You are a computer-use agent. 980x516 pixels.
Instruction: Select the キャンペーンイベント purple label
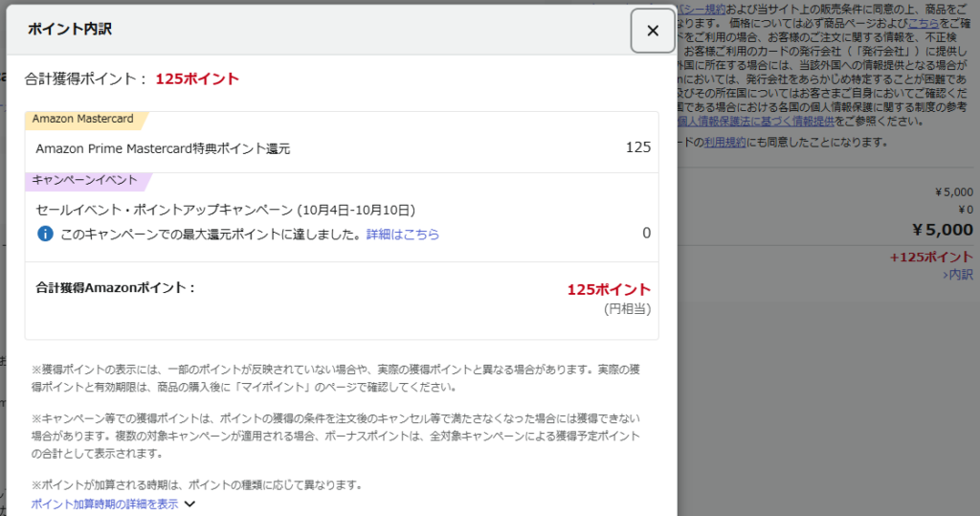pos(85,180)
